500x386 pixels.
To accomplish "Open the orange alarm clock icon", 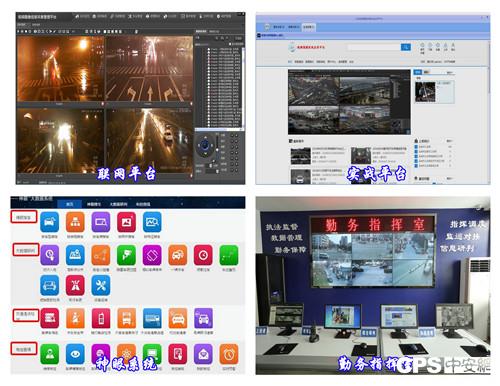I will (229, 354).
